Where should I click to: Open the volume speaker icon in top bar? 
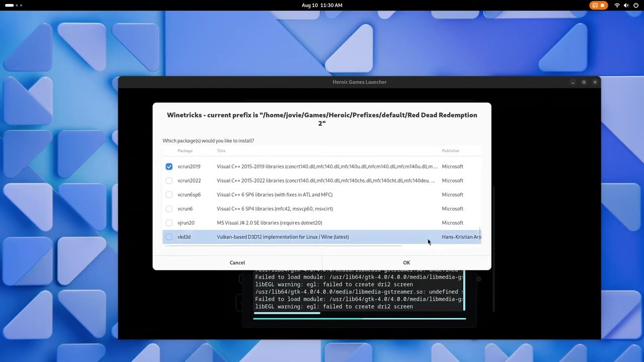click(626, 5)
